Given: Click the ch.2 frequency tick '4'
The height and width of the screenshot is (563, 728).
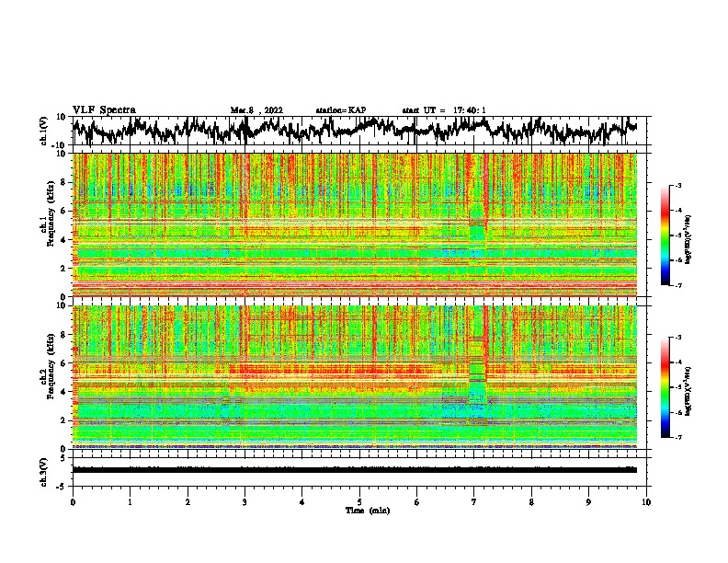Looking at the screenshot, I should [x=64, y=392].
